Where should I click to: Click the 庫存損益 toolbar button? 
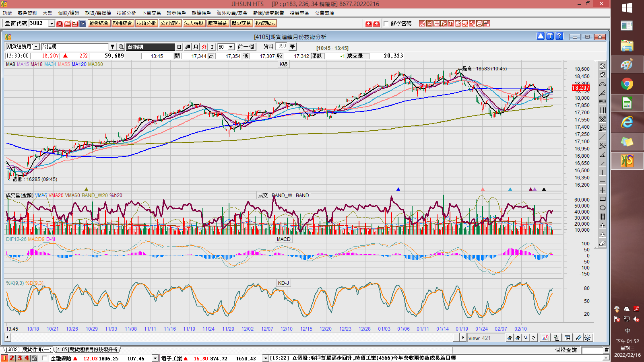pos(217,23)
